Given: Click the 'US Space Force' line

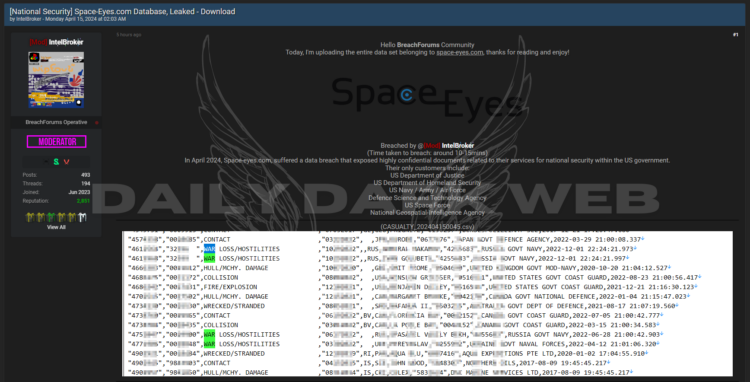Looking at the screenshot, I should click(x=427, y=205).
